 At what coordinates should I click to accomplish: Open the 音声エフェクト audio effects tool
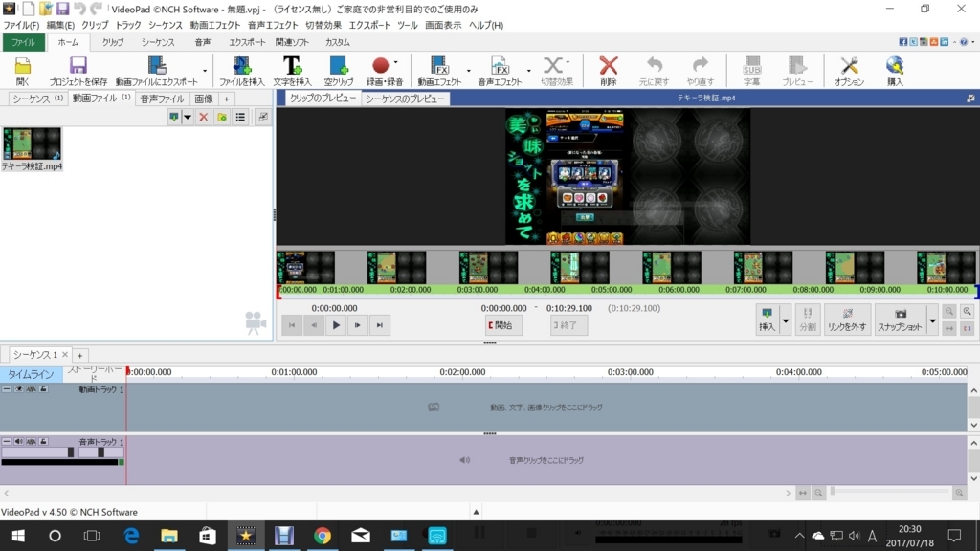point(500,71)
